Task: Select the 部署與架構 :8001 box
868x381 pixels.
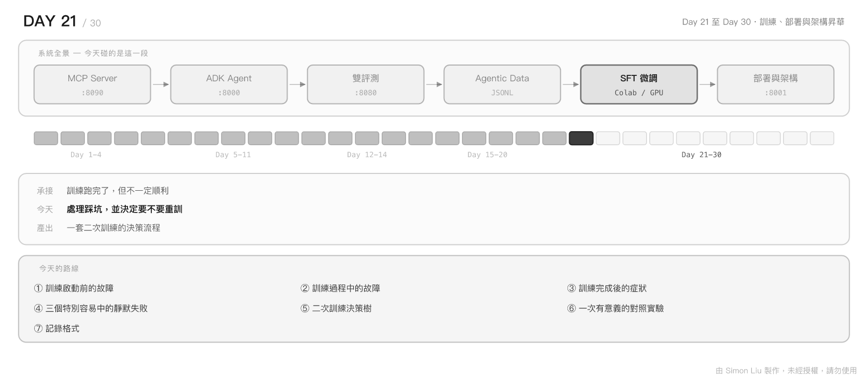Action: [x=776, y=85]
